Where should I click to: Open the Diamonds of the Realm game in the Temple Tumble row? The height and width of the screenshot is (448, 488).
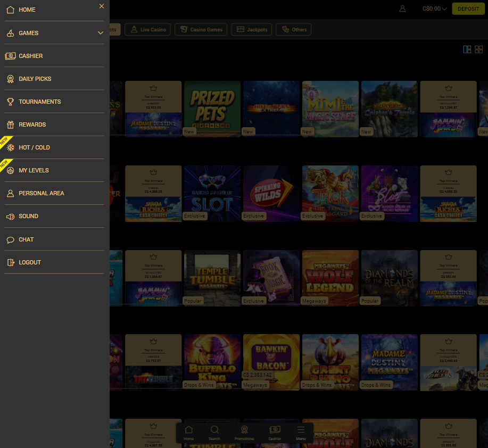coord(390,278)
